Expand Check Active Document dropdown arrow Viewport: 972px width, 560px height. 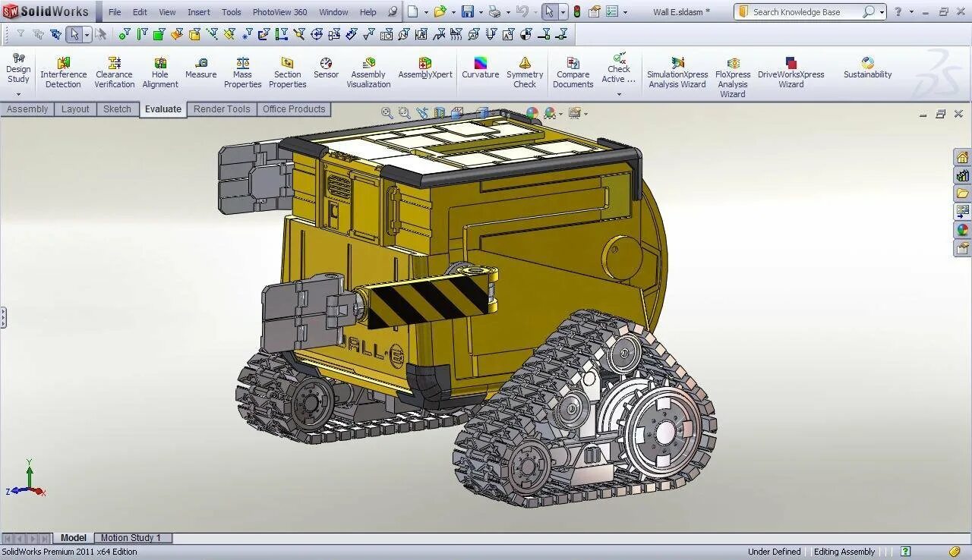tap(619, 94)
